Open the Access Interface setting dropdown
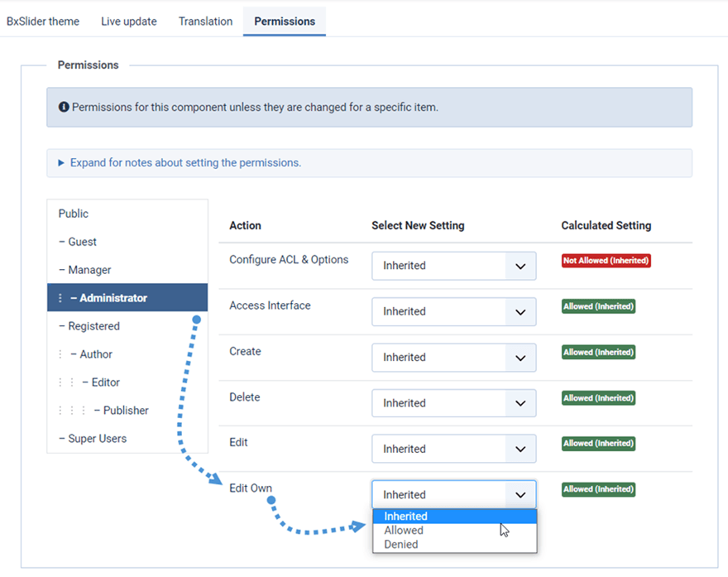This screenshot has height=577, width=728. coord(453,311)
